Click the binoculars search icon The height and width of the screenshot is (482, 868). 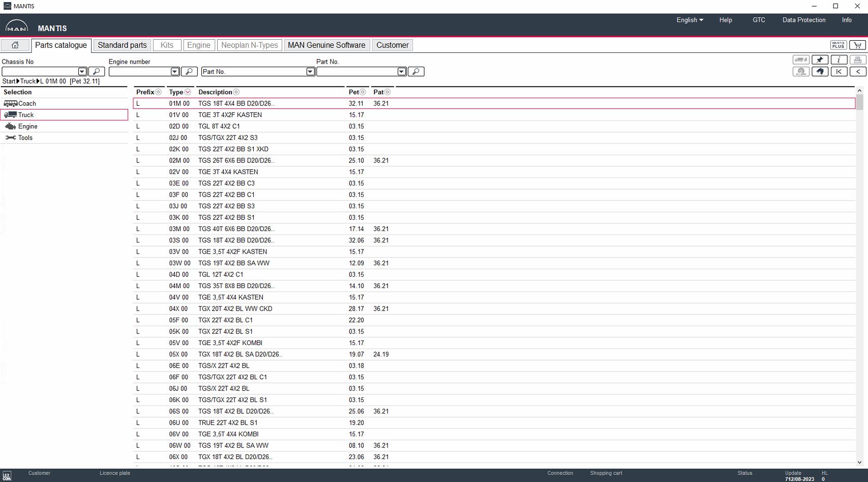click(x=820, y=72)
